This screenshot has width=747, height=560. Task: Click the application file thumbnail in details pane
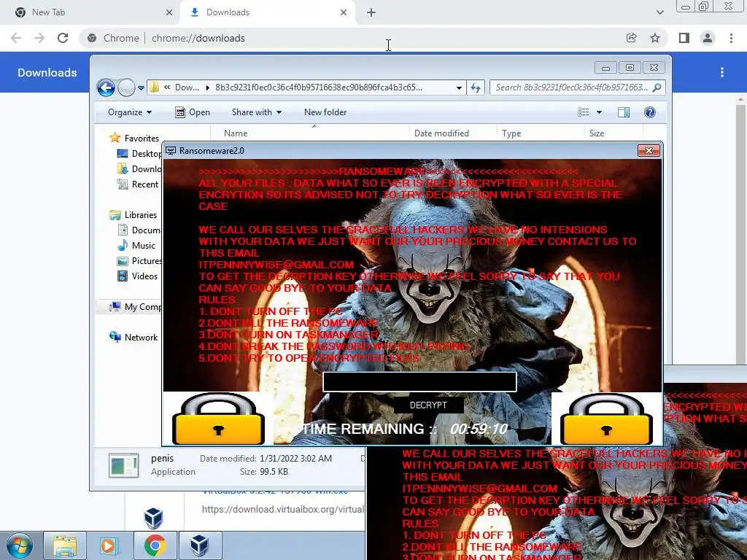tap(124, 464)
